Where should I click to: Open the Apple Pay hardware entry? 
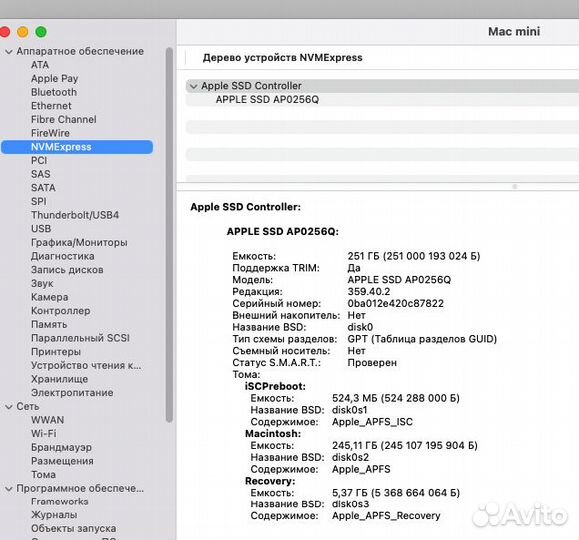[55, 79]
